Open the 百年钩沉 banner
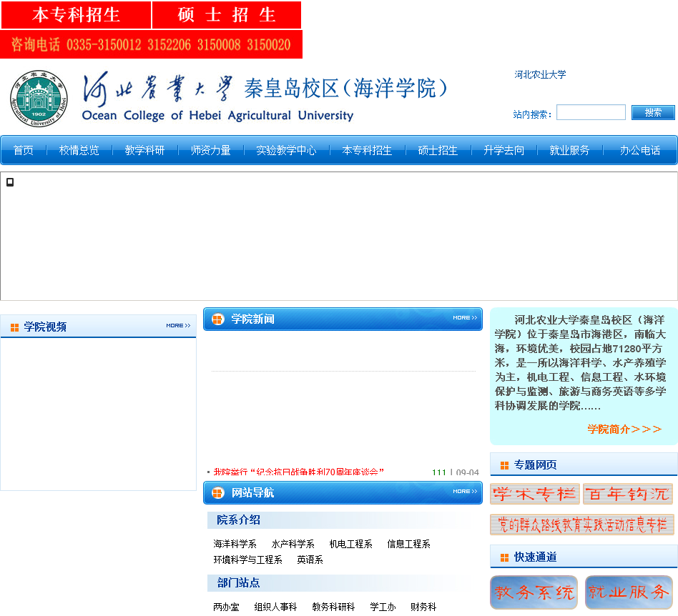The height and width of the screenshot is (616, 678). (x=628, y=495)
